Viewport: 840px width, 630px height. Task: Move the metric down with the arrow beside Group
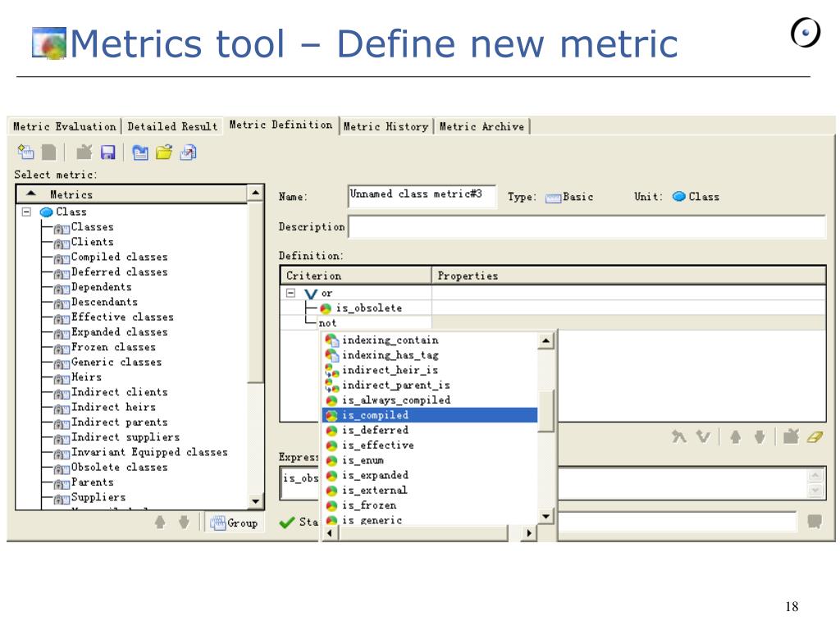(x=184, y=522)
